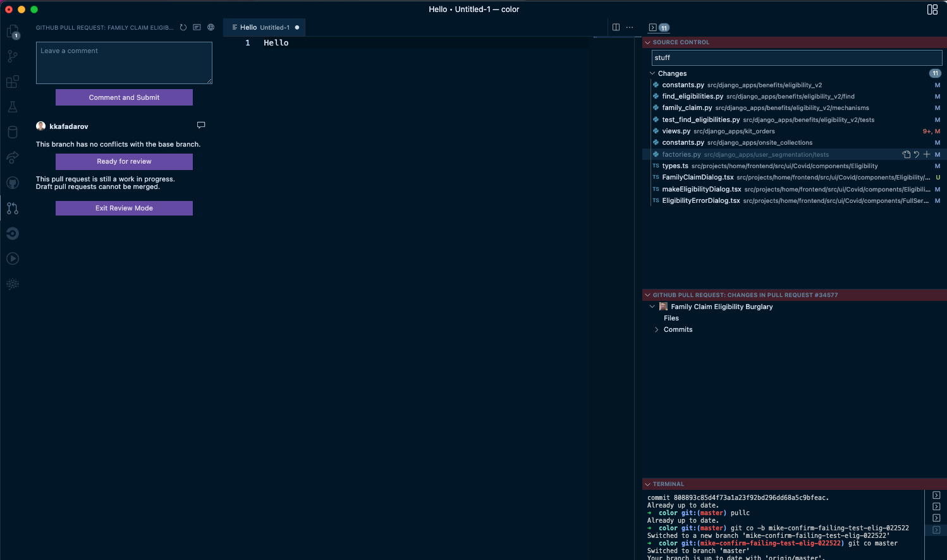
Task: Open the CircleCI icon in activity bar
Action: click(12, 233)
